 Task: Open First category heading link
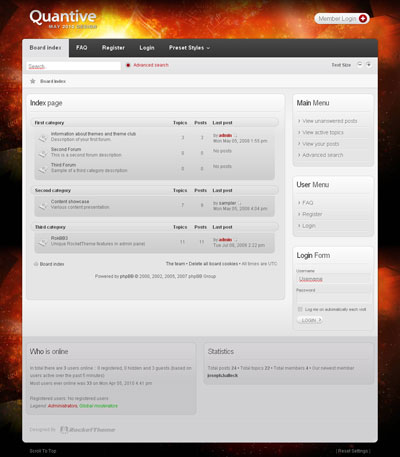[x=49, y=123]
